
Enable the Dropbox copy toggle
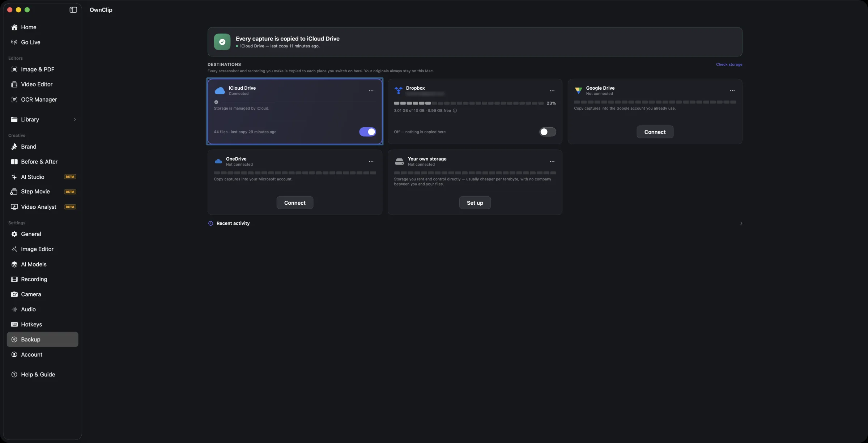548,132
